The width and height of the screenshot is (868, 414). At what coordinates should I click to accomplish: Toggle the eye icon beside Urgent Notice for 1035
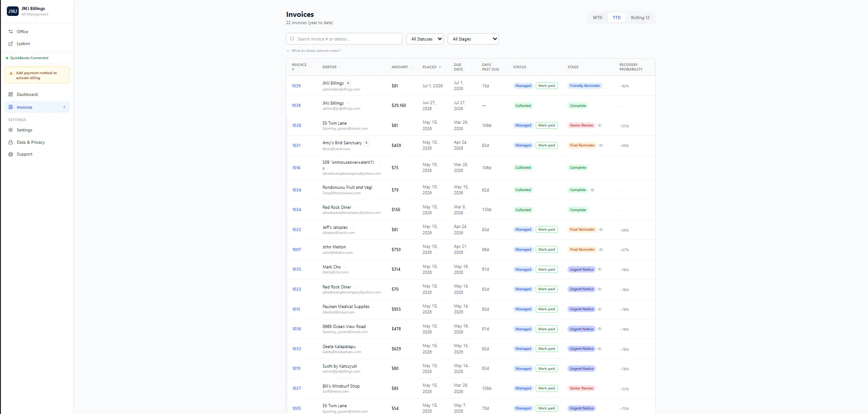pos(600,269)
